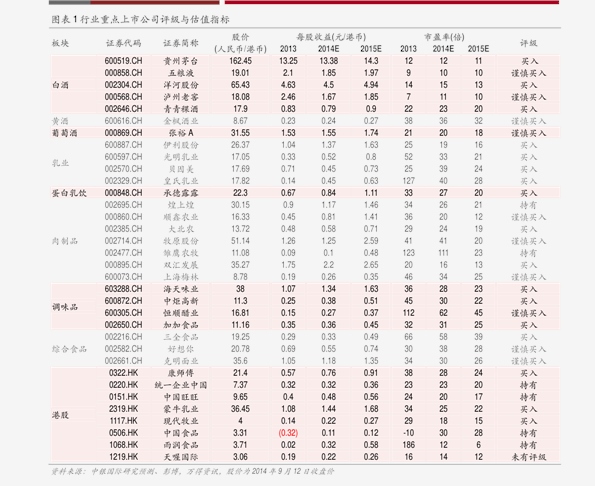Select stock code 002570.CH

coord(123,169)
